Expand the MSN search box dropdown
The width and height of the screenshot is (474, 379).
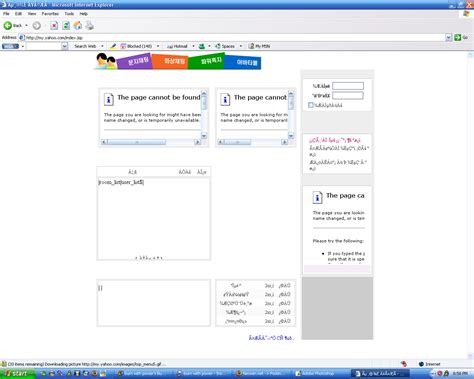coord(65,46)
